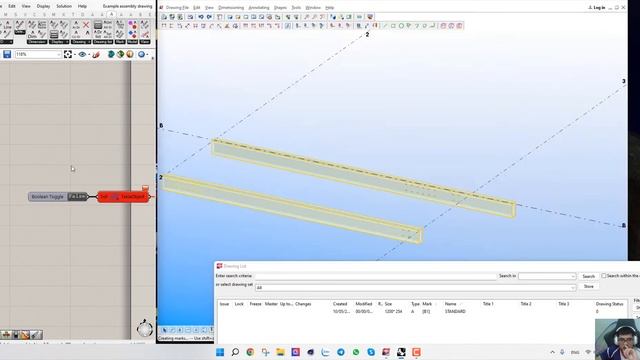The image size is (640, 360).
Task: Open Telegram from the taskbar
Action: point(341,352)
